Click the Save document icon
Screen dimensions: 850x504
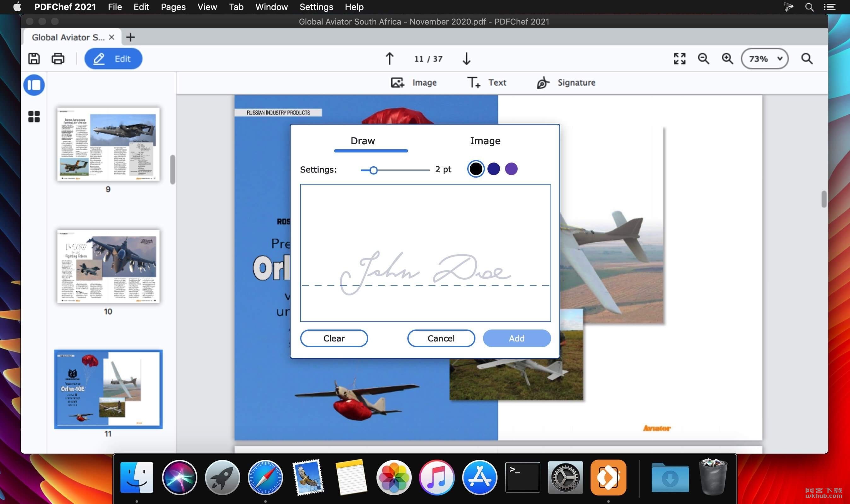click(34, 59)
